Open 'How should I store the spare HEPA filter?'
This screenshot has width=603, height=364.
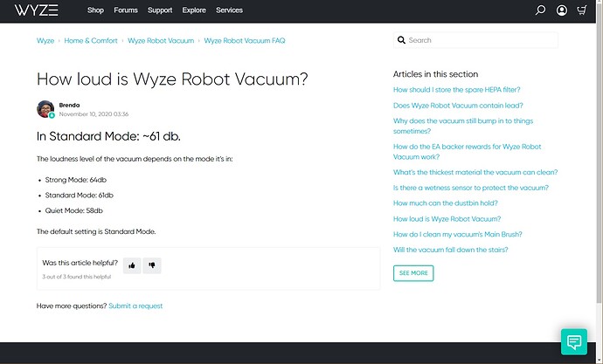coord(456,90)
